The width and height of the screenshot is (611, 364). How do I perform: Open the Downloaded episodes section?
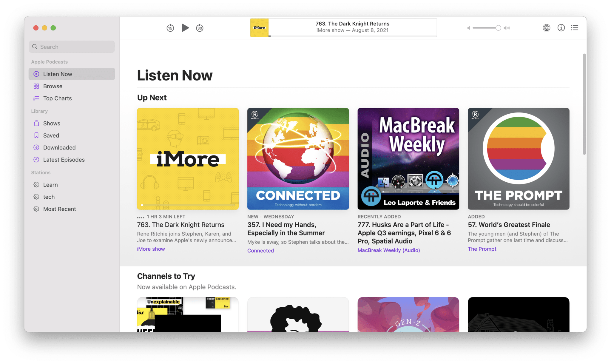tap(59, 147)
